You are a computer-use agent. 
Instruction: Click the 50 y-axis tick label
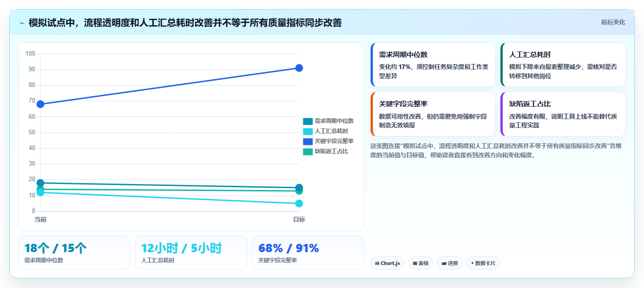[x=32, y=132]
